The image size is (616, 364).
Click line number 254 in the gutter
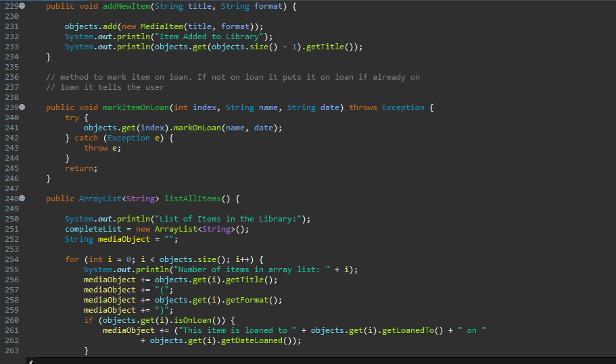point(11,259)
